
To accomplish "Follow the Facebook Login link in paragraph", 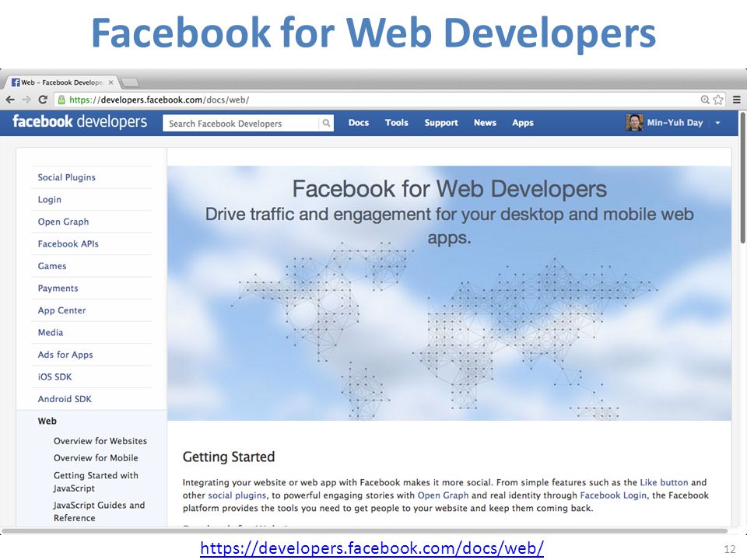I will [613, 495].
